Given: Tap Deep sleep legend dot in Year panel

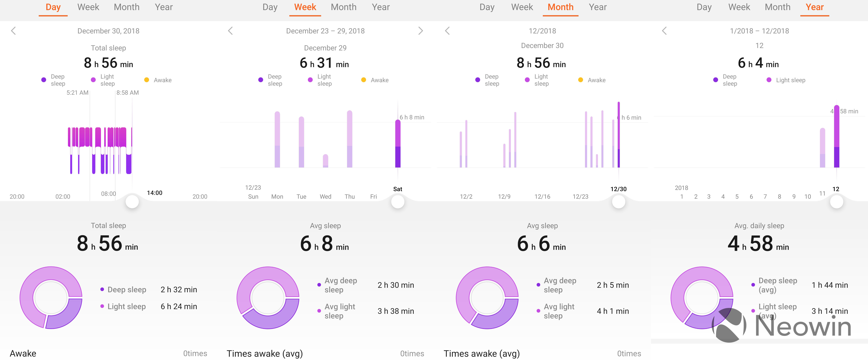Looking at the screenshot, I should [716, 80].
